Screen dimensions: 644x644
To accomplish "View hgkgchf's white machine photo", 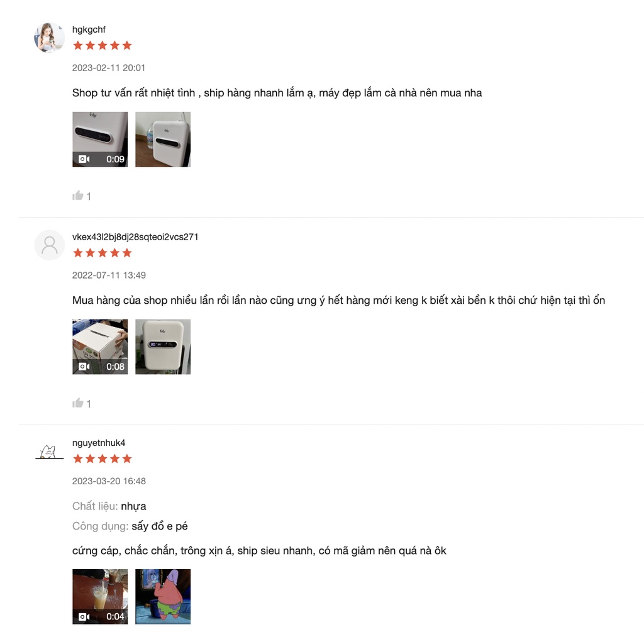I will (163, 139).
